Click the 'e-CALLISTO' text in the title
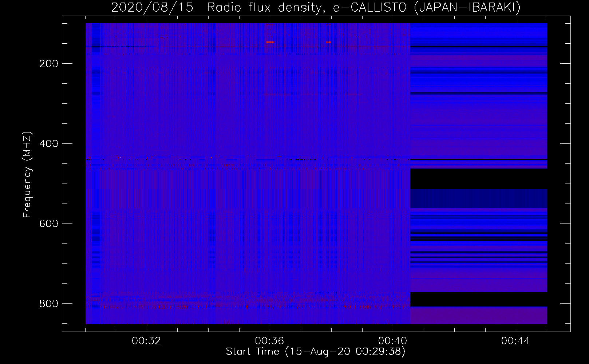589x364 pixels. tap(370, 8)
